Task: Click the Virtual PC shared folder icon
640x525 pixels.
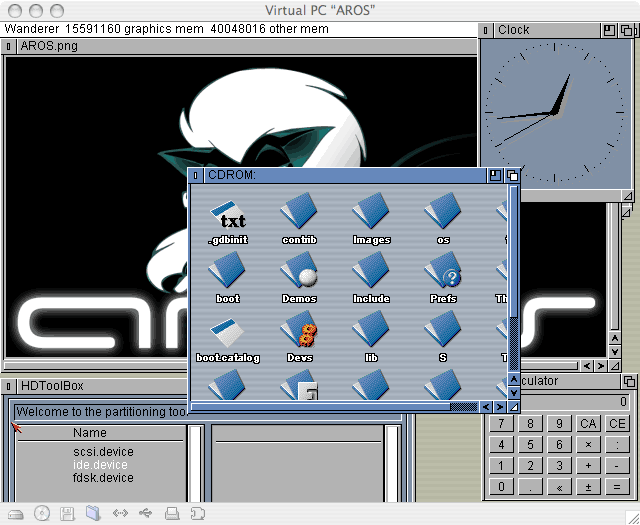Action: pos(93,514)
